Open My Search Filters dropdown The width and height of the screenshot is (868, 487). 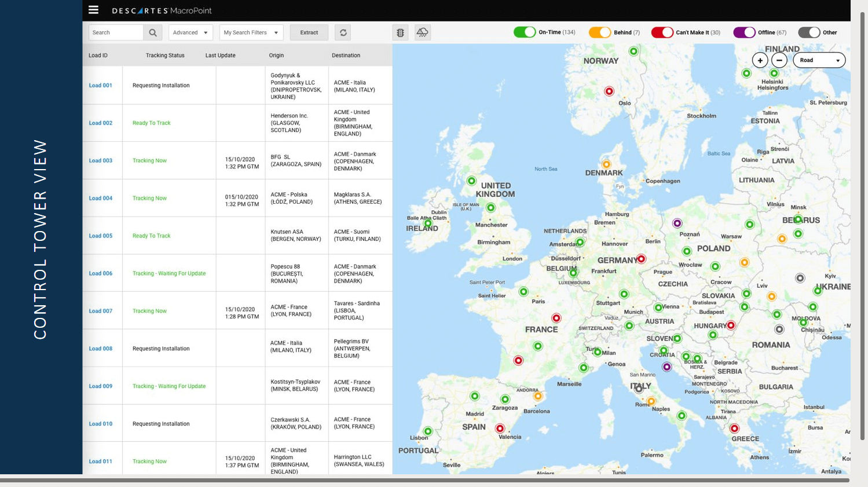click(251, 32)
